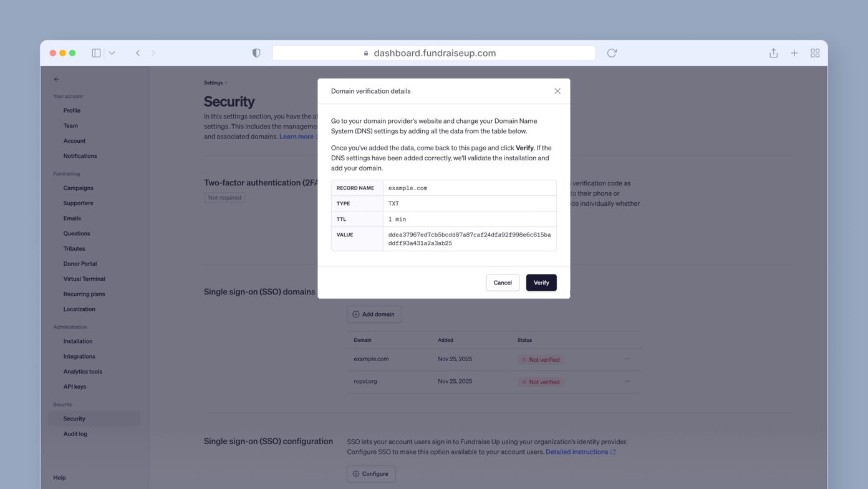This screenshot has height=489, width=868.
Task: Open the ellipsis menu for ropsi.org
Action: pos(628,381)
